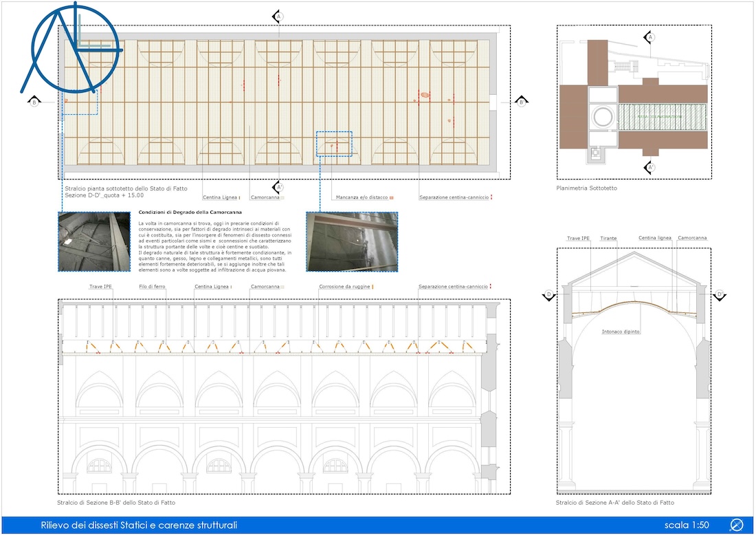Select section marker A above the attic plan
Screen dimensions: 756x535
pyautogui.click(x=278, y=16)
